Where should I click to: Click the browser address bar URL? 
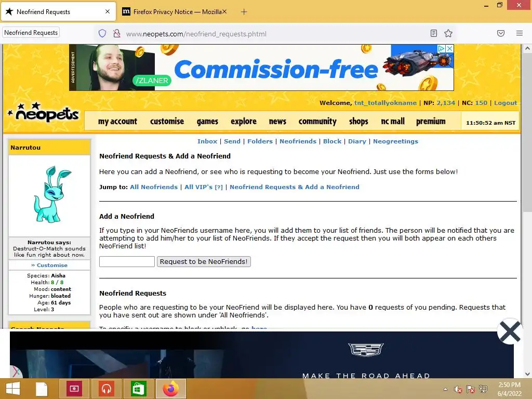click(196, 34)
